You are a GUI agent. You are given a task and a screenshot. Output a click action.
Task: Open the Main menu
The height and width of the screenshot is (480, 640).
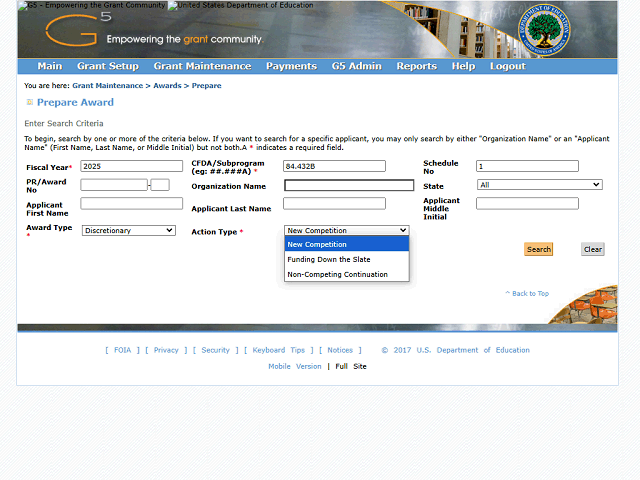tap(50, 66)
